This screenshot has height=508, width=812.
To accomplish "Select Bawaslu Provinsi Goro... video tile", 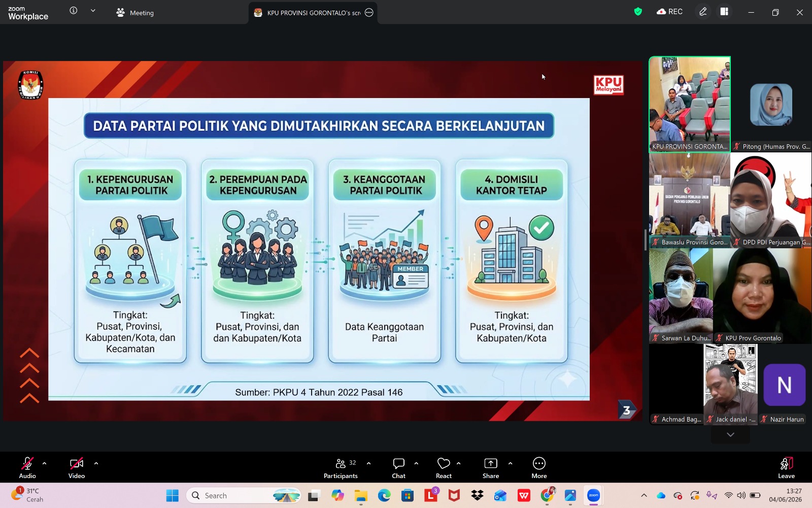I will 690,200.
